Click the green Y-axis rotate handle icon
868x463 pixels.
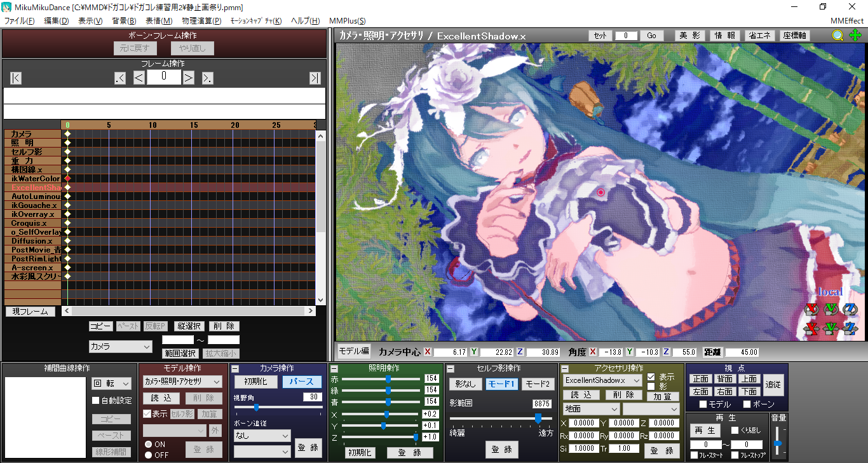click(x=831, y=310)
